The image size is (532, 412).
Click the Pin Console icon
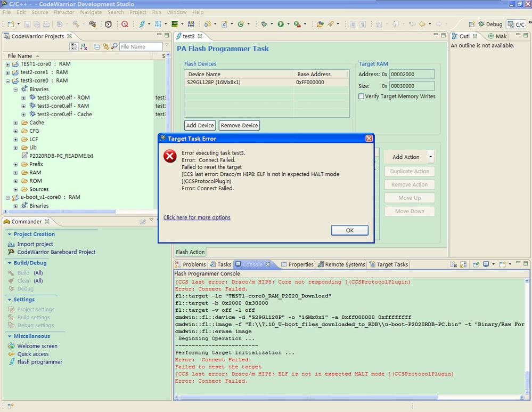point(476,264)
